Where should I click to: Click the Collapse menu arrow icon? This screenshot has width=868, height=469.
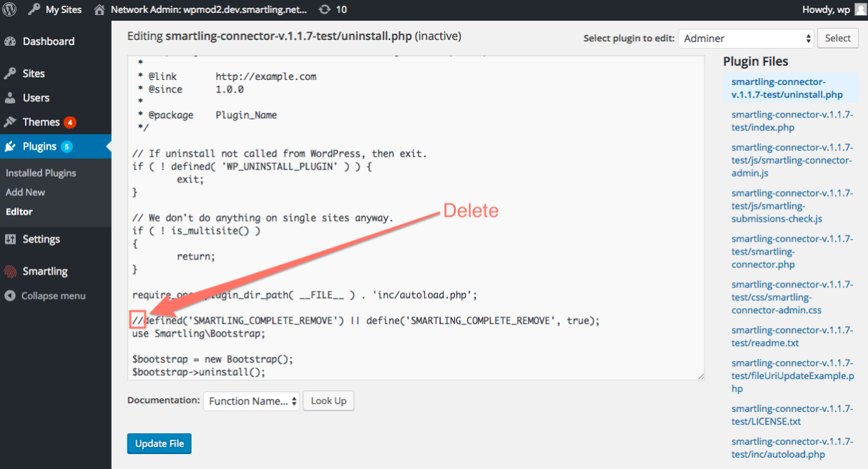(9, 295)
